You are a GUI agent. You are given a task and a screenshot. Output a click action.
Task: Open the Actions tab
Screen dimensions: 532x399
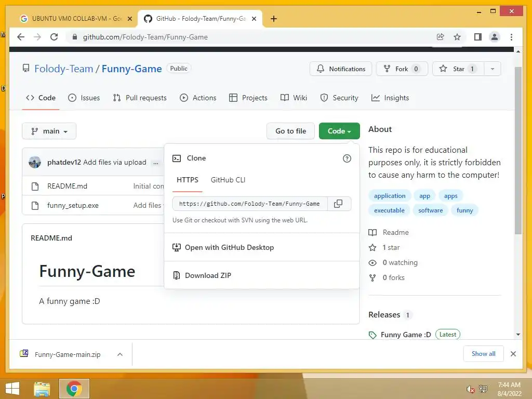pos(198,98)
